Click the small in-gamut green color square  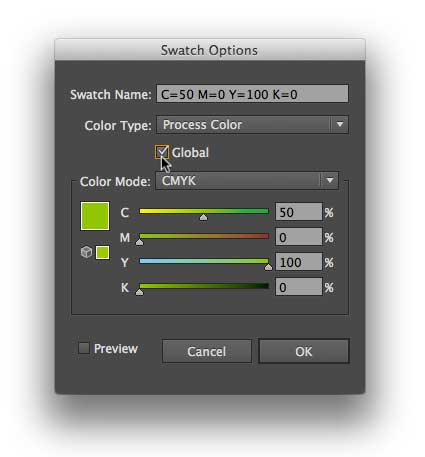coord(102,252)
